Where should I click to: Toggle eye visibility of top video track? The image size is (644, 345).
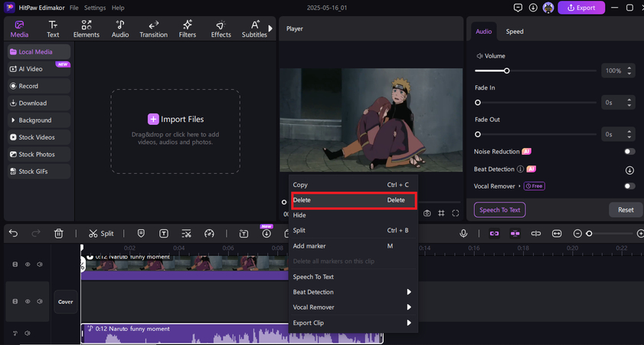[28, 264]
